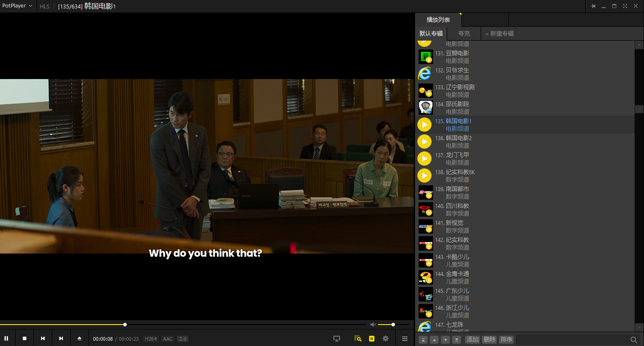Click the video seek bar handle
The image size is (644, 346).
click(x=125, y=325)
